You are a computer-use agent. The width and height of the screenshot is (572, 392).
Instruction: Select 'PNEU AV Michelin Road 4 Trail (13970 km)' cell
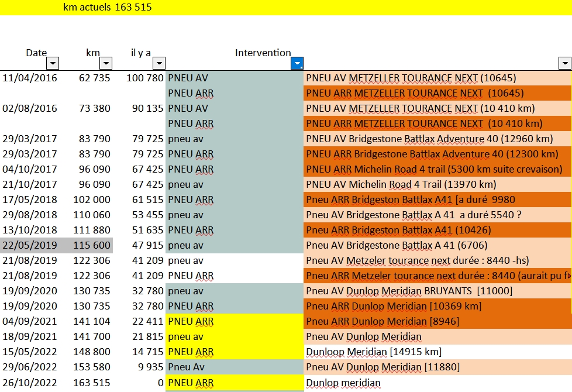(x=437, y=184)
